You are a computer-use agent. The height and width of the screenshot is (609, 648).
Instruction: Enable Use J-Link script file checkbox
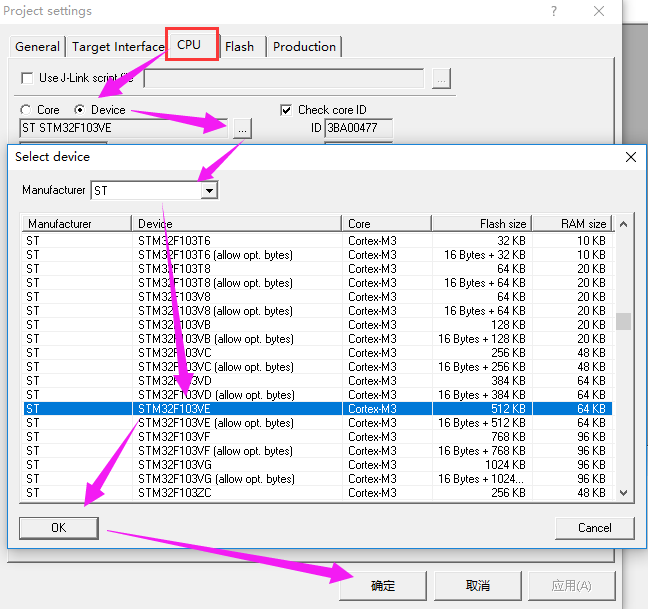point(27,78)
